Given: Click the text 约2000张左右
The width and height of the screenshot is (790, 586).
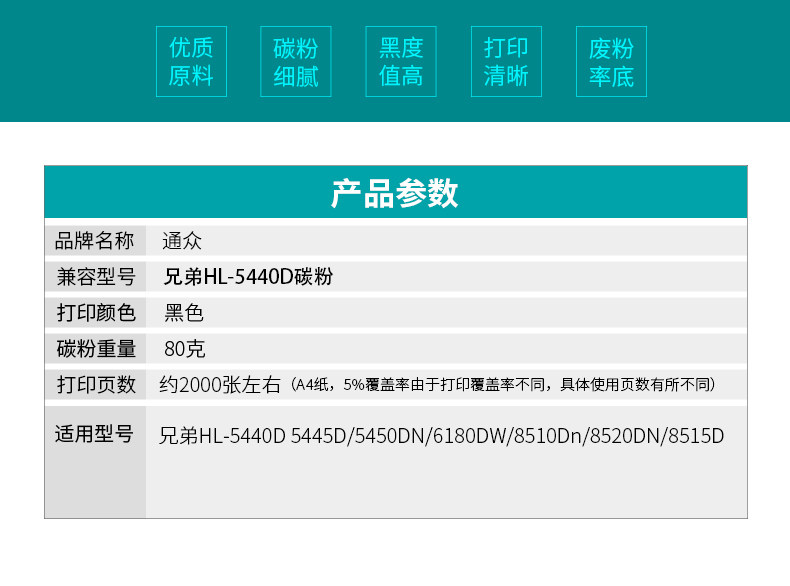Looking at the screenshot, I should click(x=220, y=385).
